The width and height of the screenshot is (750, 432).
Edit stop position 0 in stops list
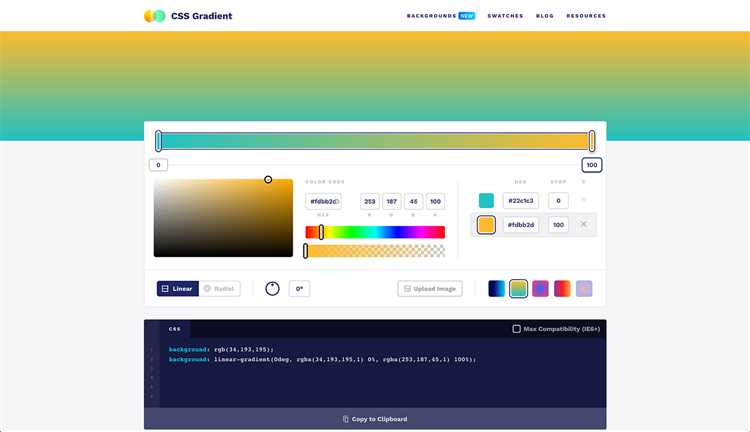tap(558, 200)
